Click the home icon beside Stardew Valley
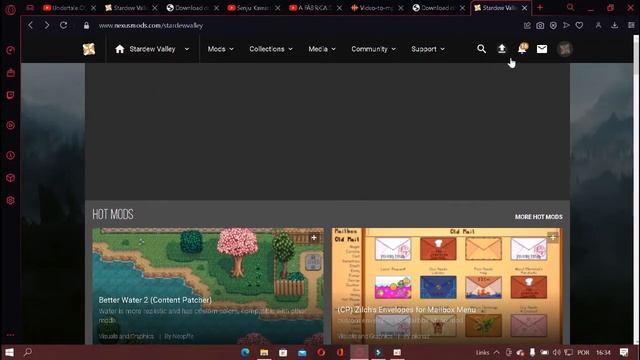The image size is (640, 360). [x=119, y=49]
